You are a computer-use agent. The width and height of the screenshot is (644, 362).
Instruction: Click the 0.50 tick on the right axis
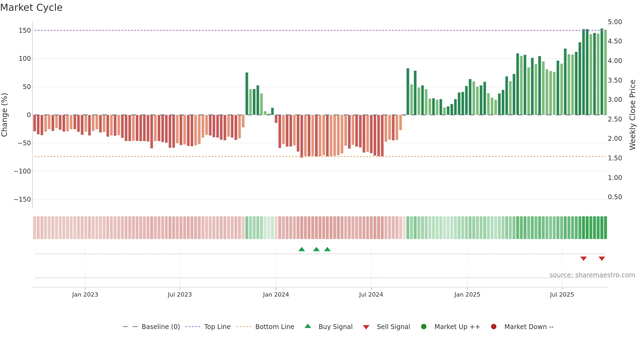click(615, 197)
